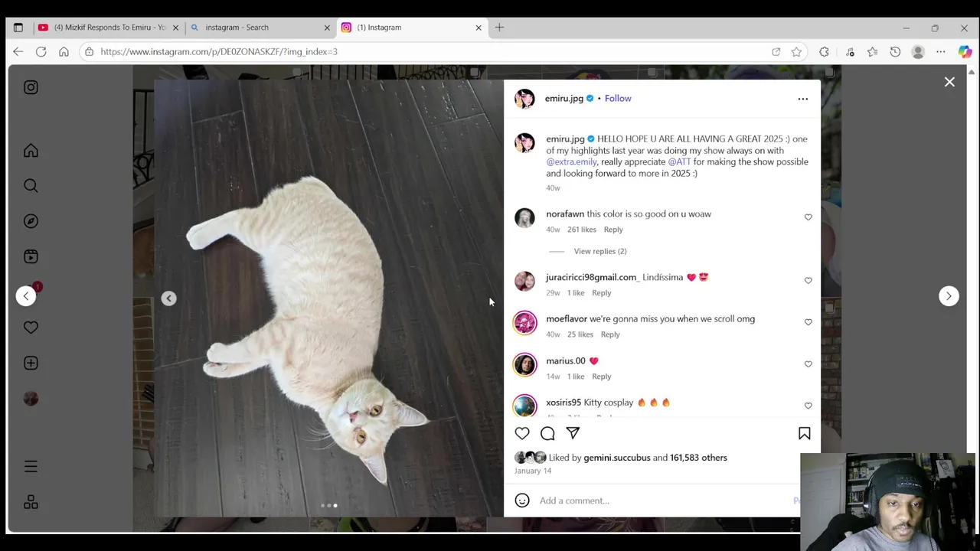Show previous image in carousel
The height and width of the screenshot is (551, 980).
(x=168, y=298)
